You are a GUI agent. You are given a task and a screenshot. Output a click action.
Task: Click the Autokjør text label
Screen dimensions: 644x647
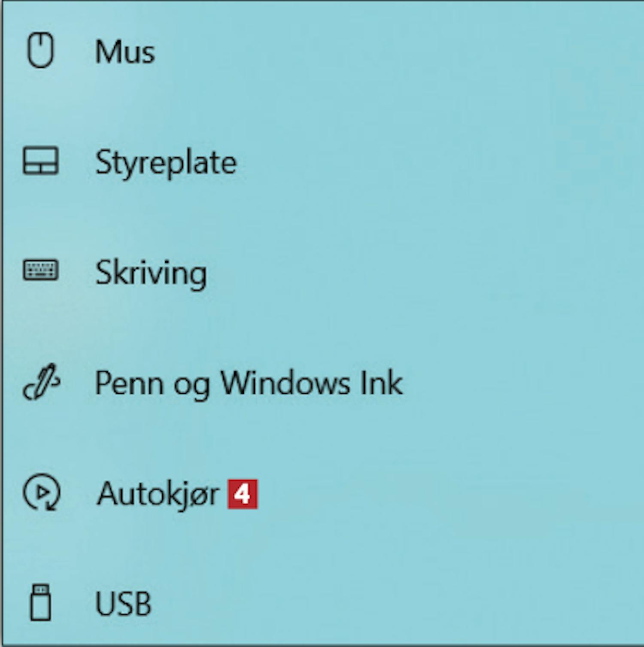coord(158,495)
